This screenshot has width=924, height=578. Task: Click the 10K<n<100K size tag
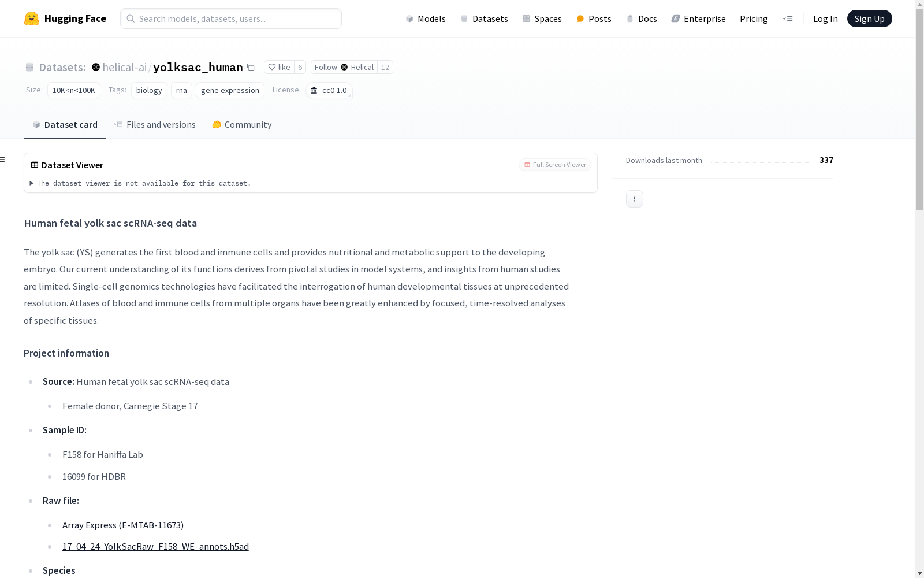click(x=74, y=90)
